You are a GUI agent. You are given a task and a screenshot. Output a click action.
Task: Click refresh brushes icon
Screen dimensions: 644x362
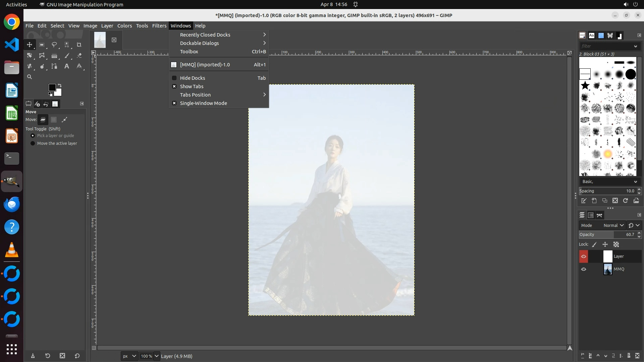(625, 200)
